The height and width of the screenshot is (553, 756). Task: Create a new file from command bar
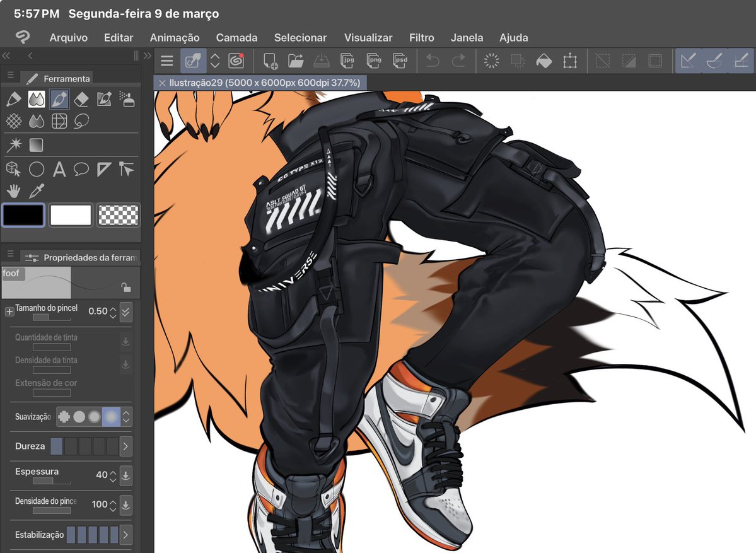[270, 61]
